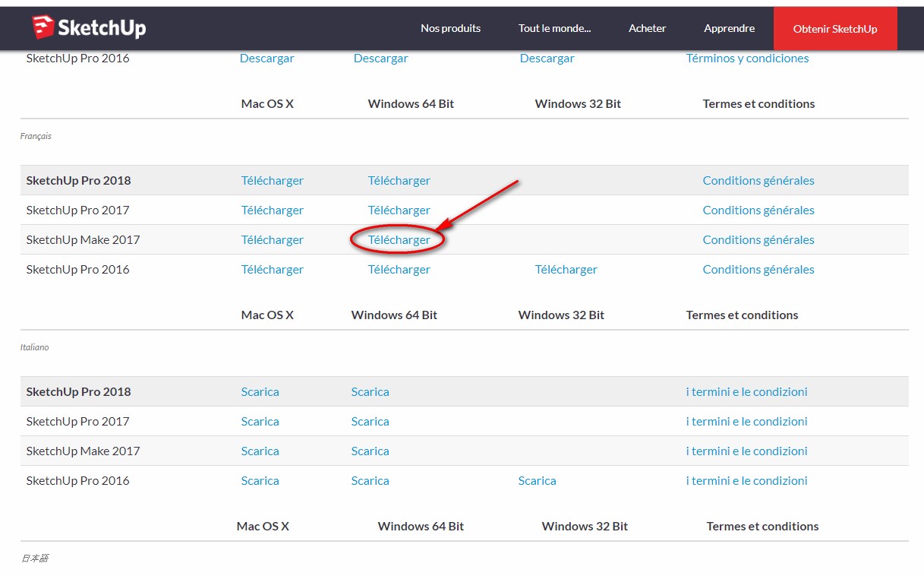The height and width of the screenshot is (576, 924).
Task: Click the Italiano section label
Action: pyautogui.click(x=35, y=348)
